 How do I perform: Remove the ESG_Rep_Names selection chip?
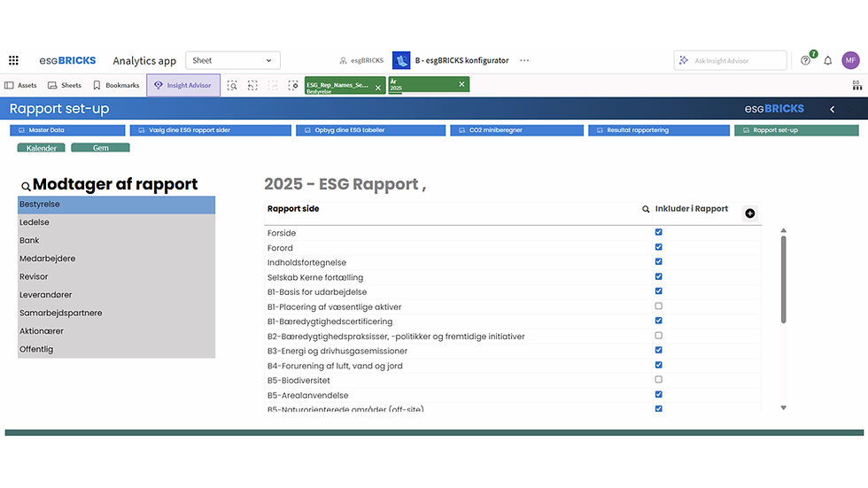pyautogui.click(x=378, y=88)
